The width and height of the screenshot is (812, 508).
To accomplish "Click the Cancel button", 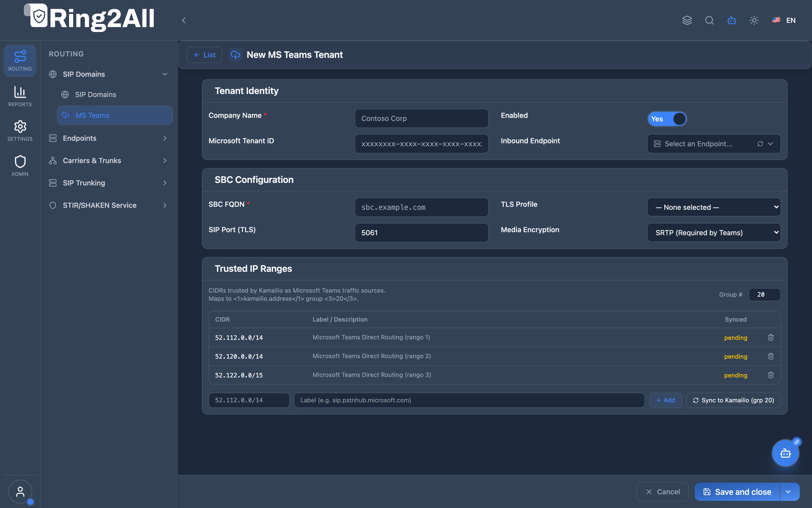I will 662,492.
